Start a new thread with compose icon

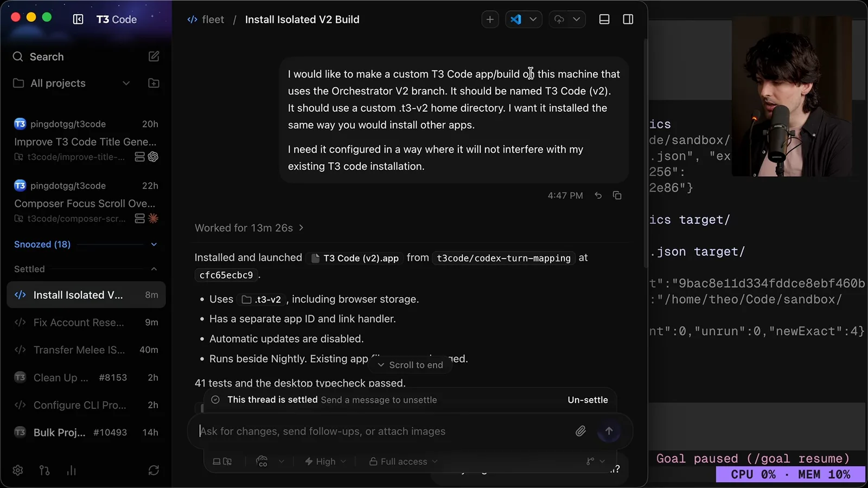click(154, 56)
